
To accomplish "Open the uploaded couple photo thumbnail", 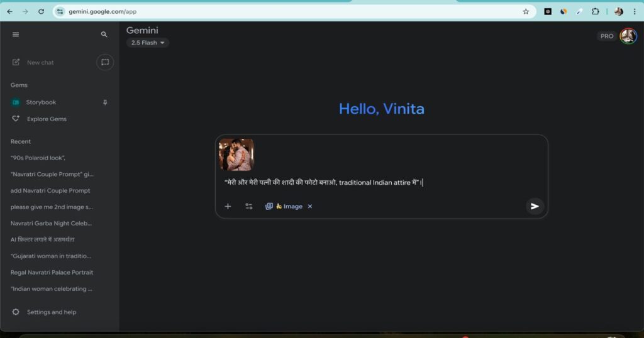I will point(236,154).
